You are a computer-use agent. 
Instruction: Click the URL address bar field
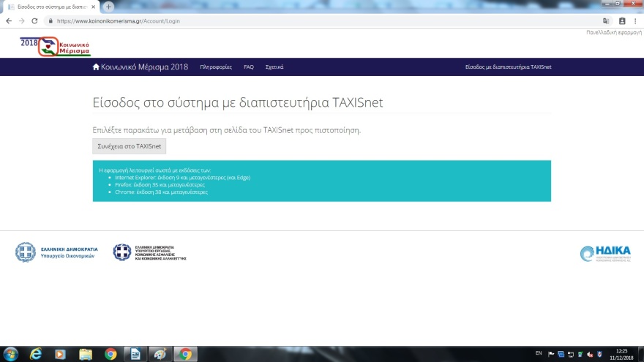pos(293,20)
